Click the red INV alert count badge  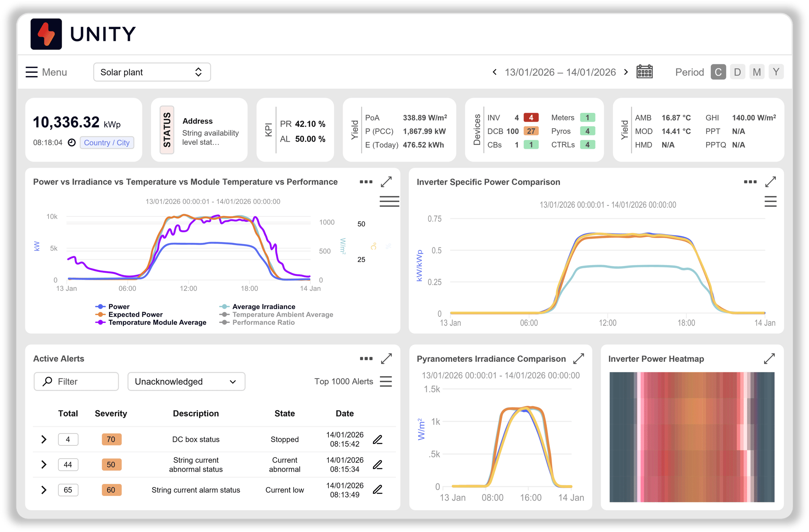531,118
